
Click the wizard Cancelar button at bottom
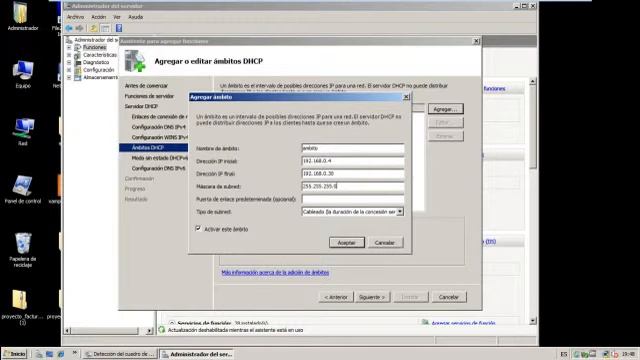[449, 297]
